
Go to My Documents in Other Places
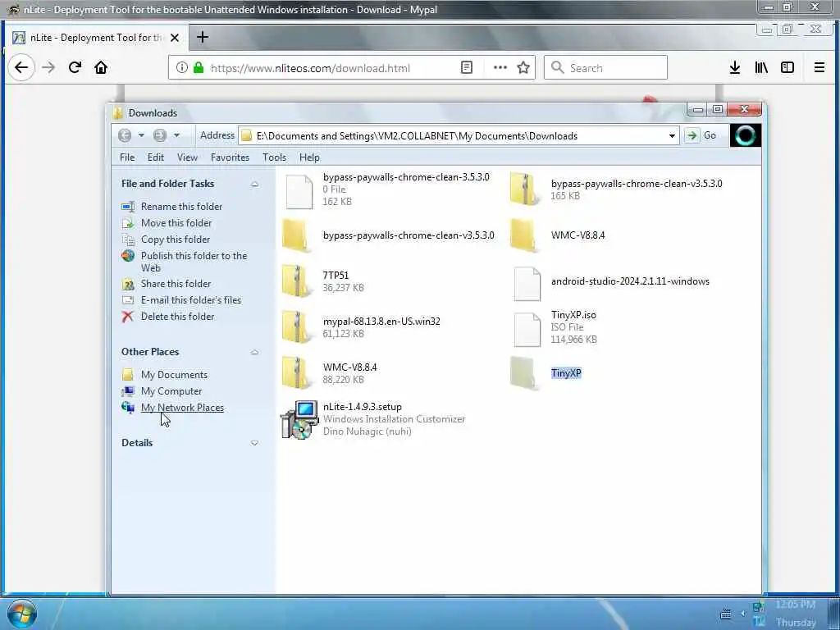(174, 375)
